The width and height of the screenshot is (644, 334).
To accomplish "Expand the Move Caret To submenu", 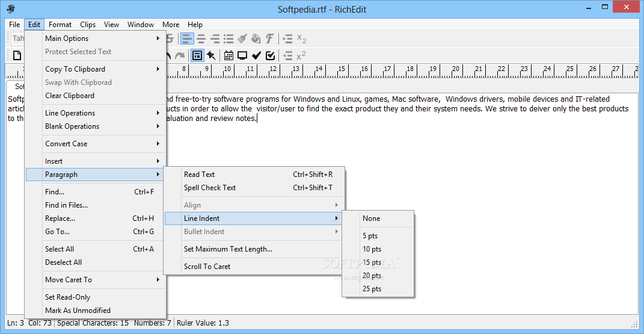I will click(x=95, y=280).
